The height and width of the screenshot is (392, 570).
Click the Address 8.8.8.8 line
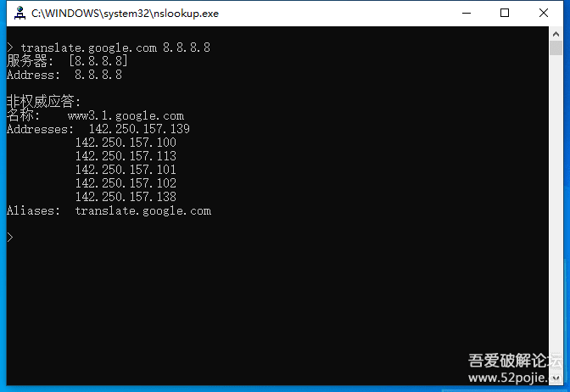click(x=64, y=75)
